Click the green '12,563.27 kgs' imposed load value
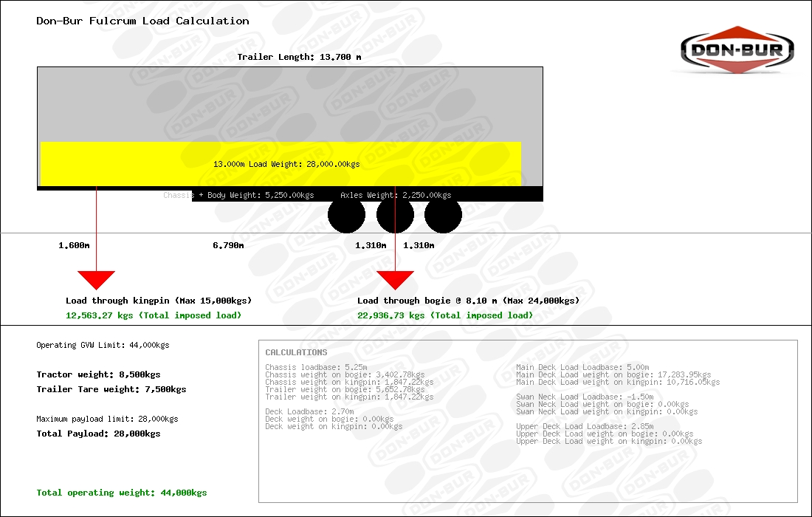812x517 pixels. click(x=100, y=315)
